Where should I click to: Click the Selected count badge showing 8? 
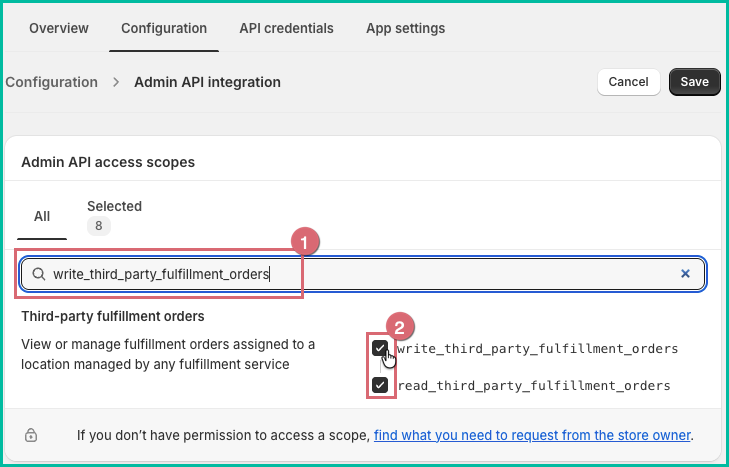tap(99, 226)
